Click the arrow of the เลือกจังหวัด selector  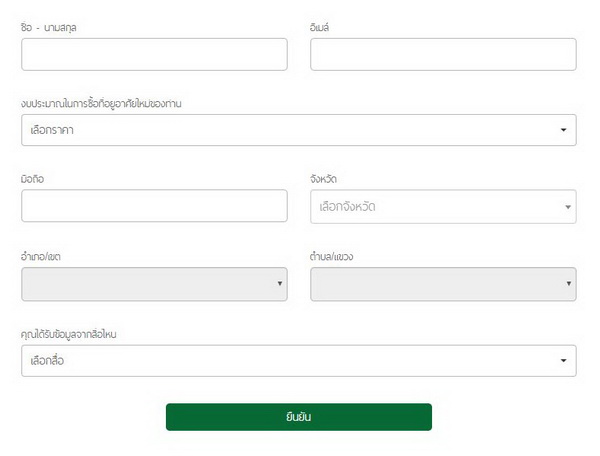[x=567, y=207]
